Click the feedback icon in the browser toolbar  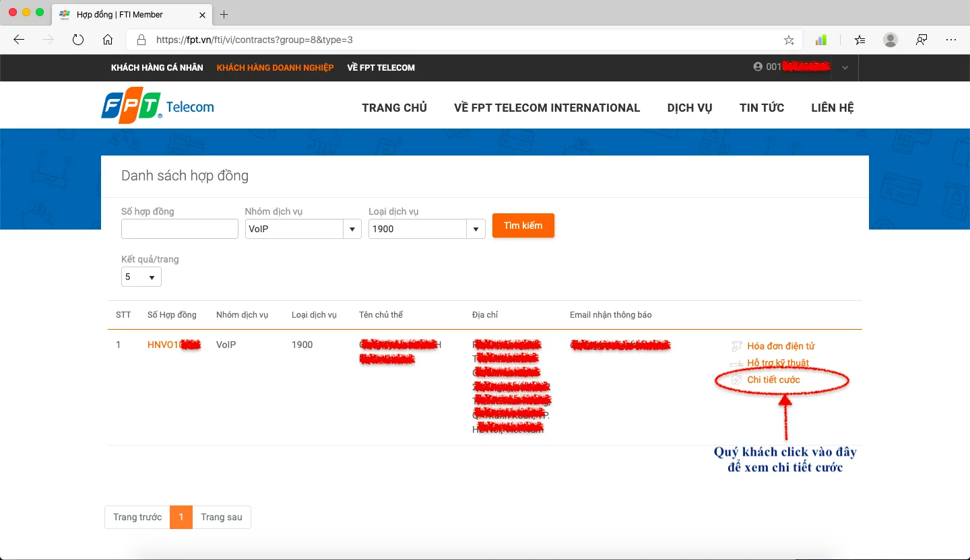point(922,40)
